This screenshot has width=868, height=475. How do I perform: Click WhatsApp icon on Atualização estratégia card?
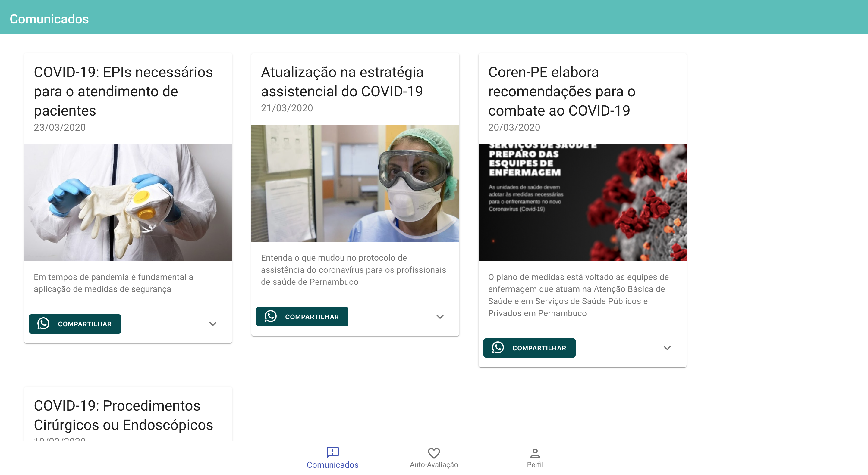click(270, 316)
